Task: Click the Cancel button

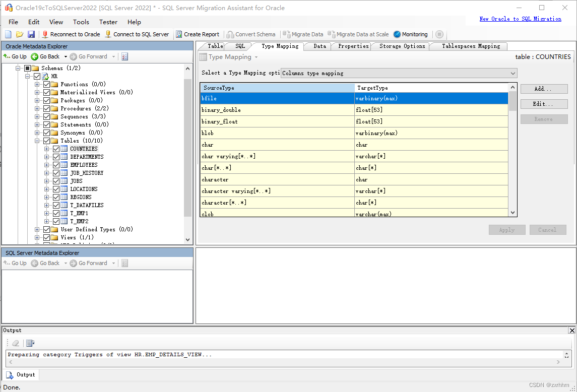Action: point(548,230)
